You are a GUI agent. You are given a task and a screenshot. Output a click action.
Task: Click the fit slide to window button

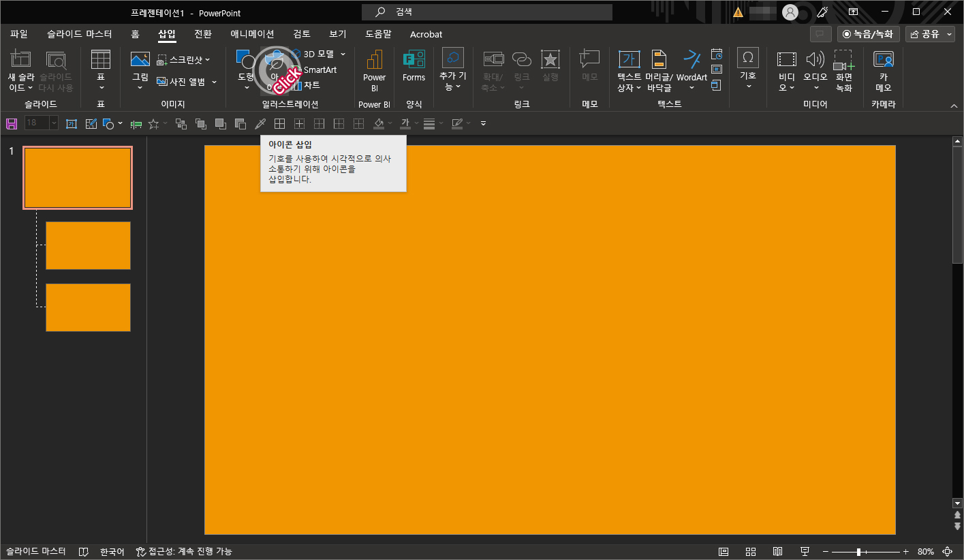tap(948, 551)
